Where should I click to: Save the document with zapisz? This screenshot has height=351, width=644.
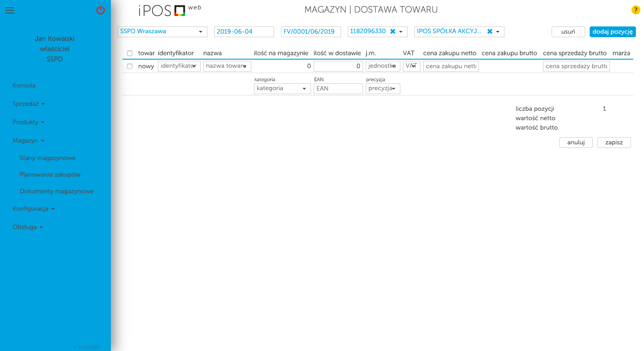(x=614, y=142)
